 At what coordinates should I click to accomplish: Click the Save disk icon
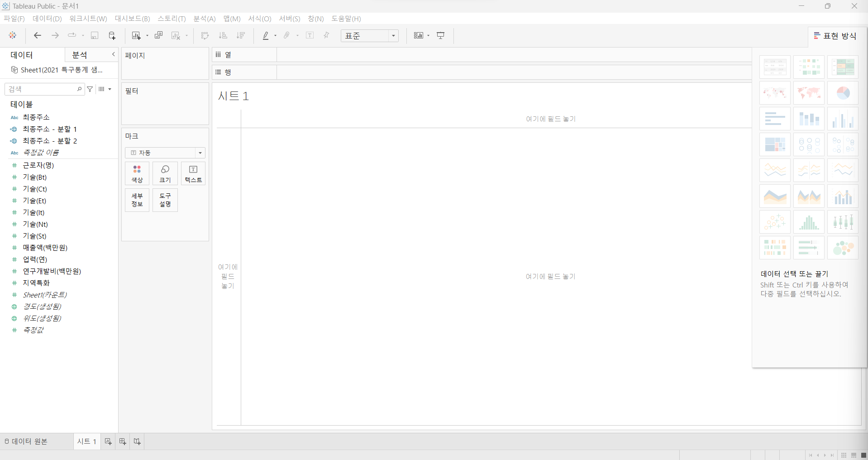[95, 35]
